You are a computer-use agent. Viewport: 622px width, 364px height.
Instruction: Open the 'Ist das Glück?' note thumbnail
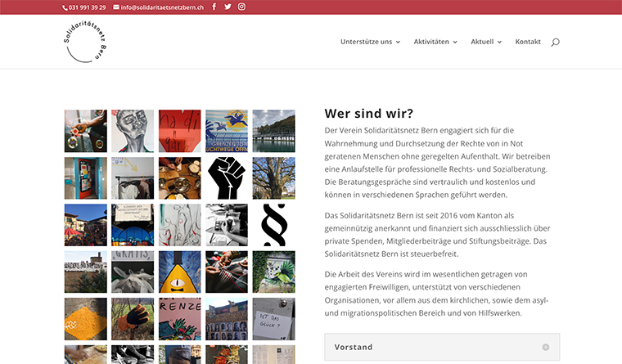pos(273,319)
